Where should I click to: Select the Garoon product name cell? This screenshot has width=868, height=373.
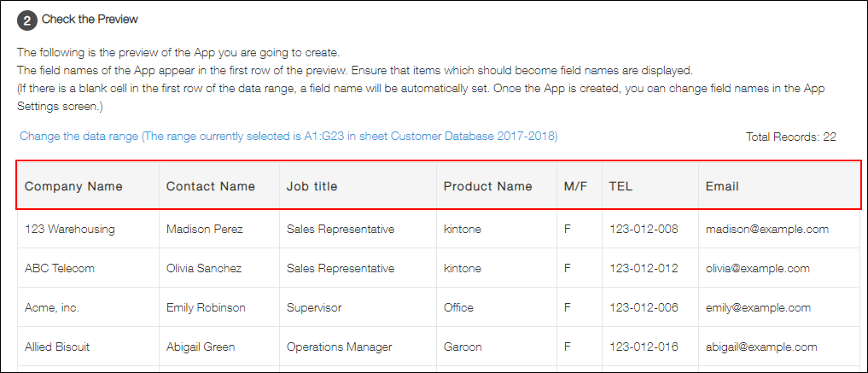tap(465, 347)
